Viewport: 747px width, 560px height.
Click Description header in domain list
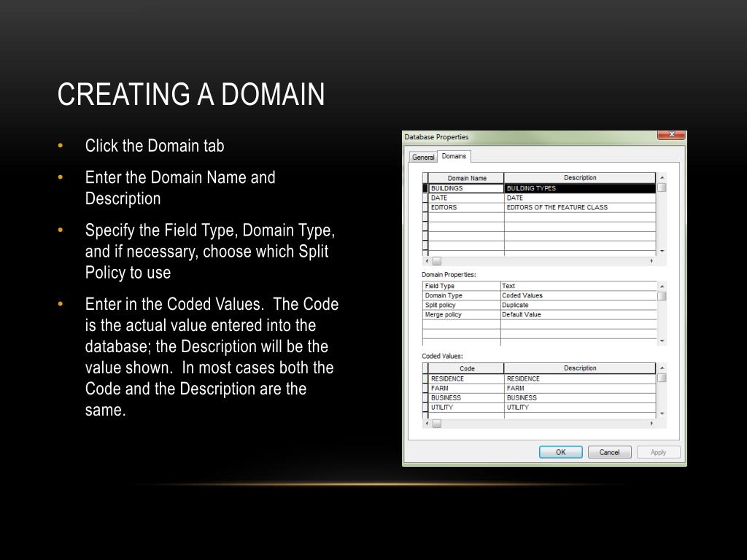[580, 178]
